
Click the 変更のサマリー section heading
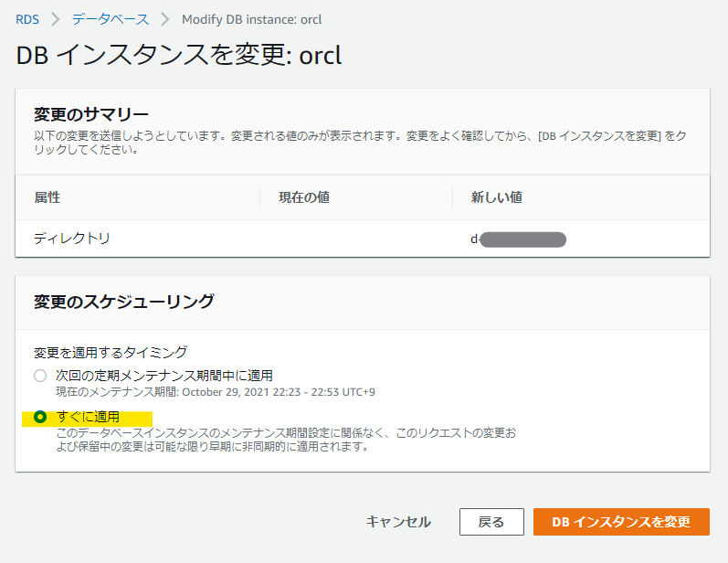pos(91,115)
